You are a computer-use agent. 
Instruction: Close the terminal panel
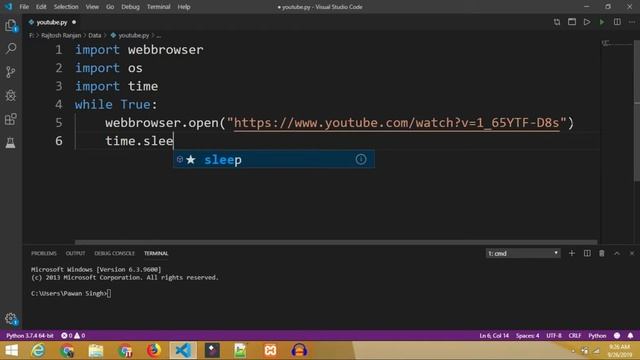(632, 253)
